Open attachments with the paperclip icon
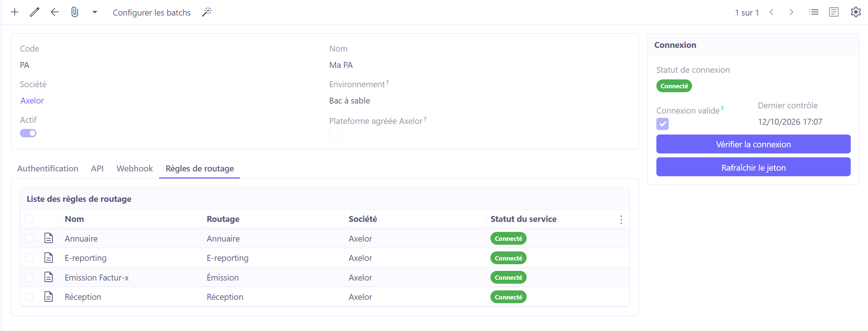This screenshot has height=331, width=868. click(75, 12)
